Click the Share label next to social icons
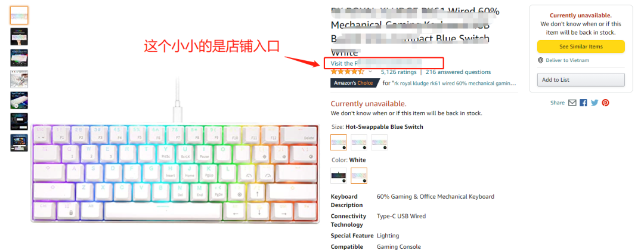 pyautogui.click(x=558, y=103)
